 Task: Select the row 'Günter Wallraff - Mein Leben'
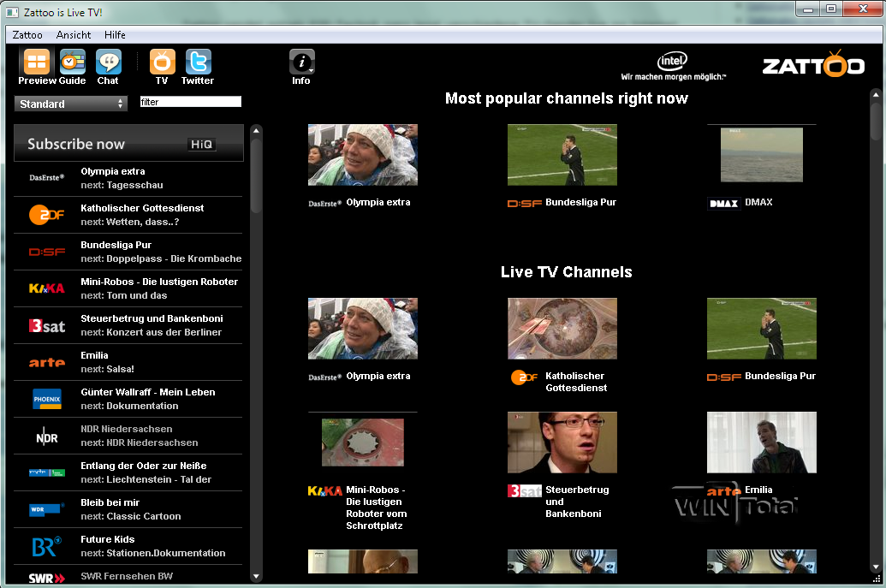[x=128, y=400]
